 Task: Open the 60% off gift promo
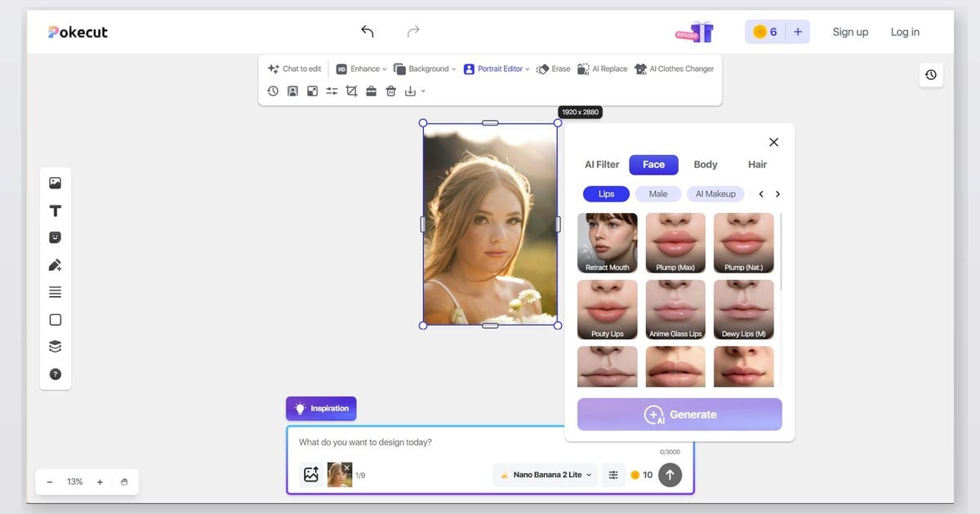tap(694, 32)
